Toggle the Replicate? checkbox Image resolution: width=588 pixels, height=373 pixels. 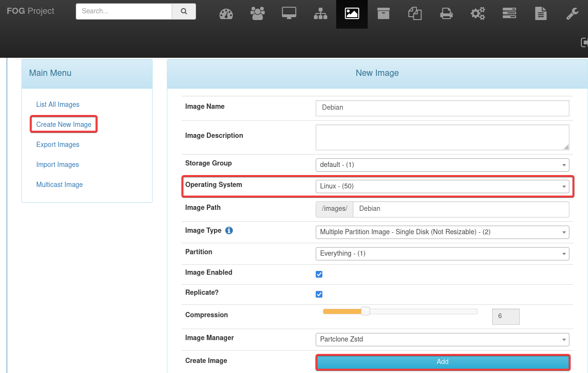click(319, 294)
